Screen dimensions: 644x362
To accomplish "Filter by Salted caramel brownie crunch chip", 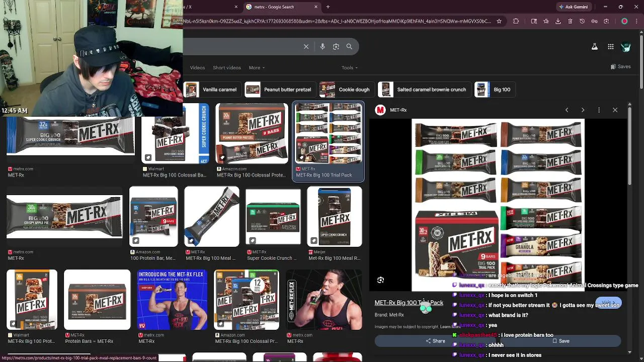I will [424, 89].
